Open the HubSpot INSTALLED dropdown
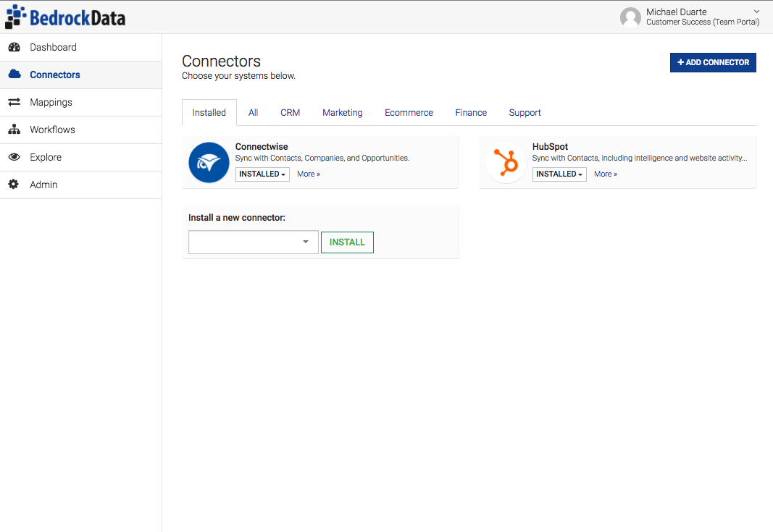The width and height of the screenshot is (773, 532). tap(559, 174)
